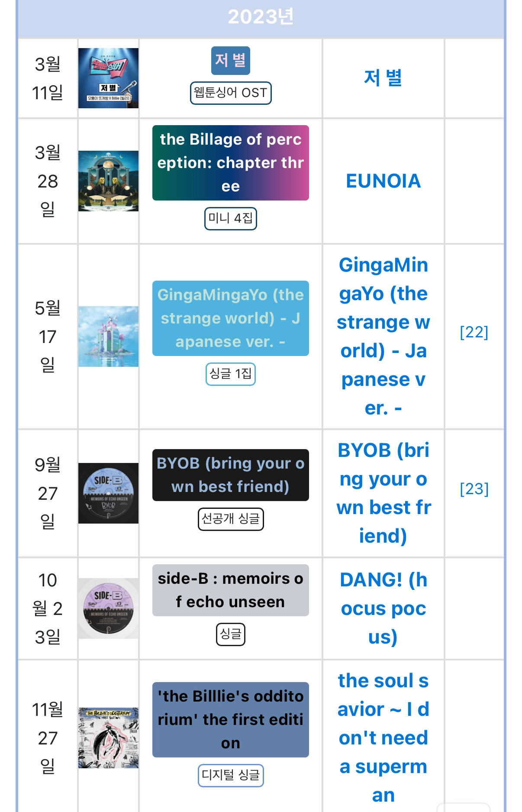
Task: Open the EUNOIA album cover thumbnail
Action: (x=108, y=181)
